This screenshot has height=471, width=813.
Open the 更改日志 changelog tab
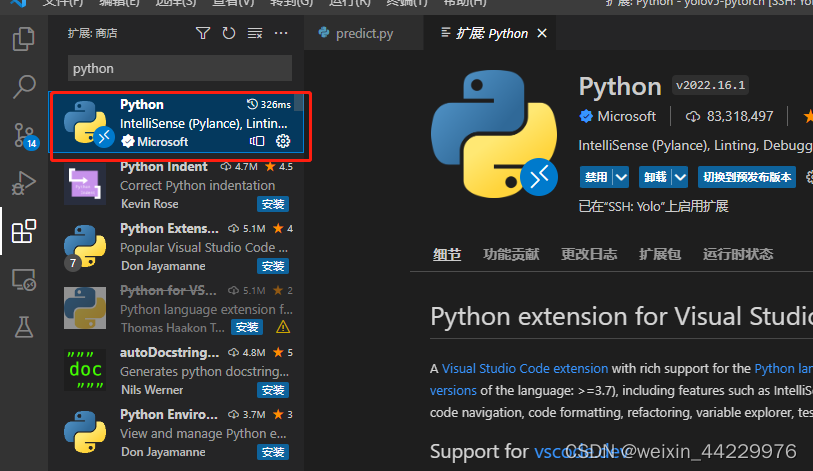(x=589, y=254)
